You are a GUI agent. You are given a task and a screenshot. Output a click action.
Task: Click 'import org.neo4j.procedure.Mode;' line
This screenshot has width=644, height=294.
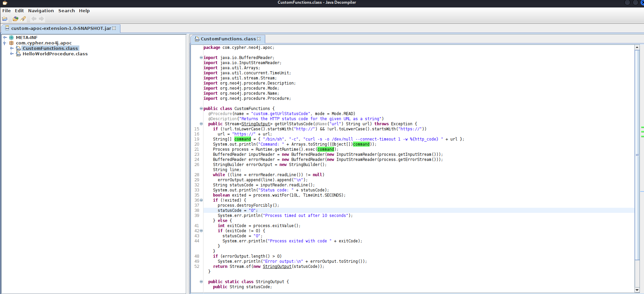pos(241,88)
